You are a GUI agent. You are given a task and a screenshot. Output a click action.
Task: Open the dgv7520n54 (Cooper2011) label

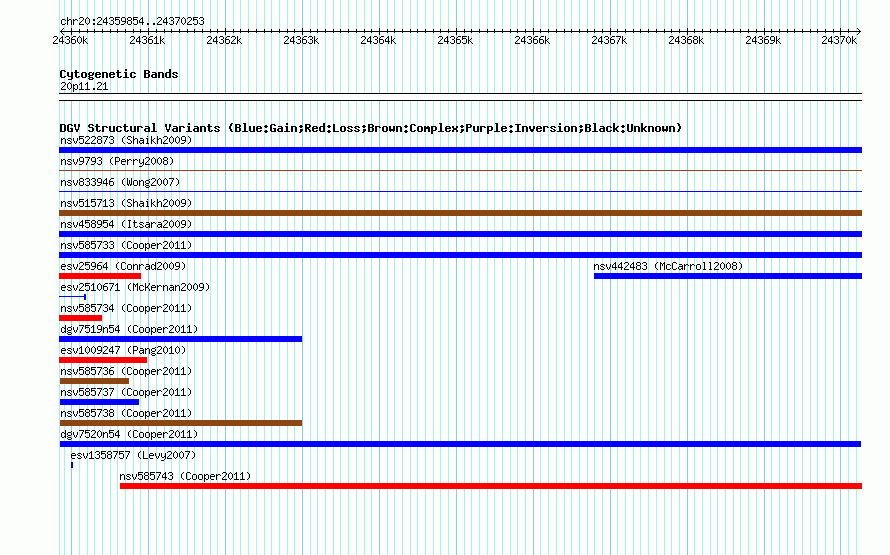click(129, 434)
